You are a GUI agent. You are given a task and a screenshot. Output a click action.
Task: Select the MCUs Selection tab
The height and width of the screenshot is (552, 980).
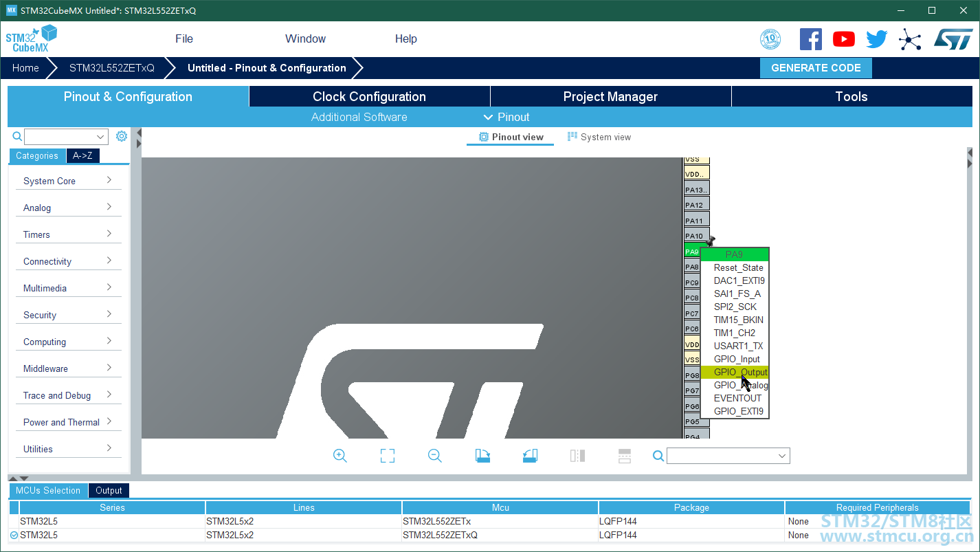(48, 491)
